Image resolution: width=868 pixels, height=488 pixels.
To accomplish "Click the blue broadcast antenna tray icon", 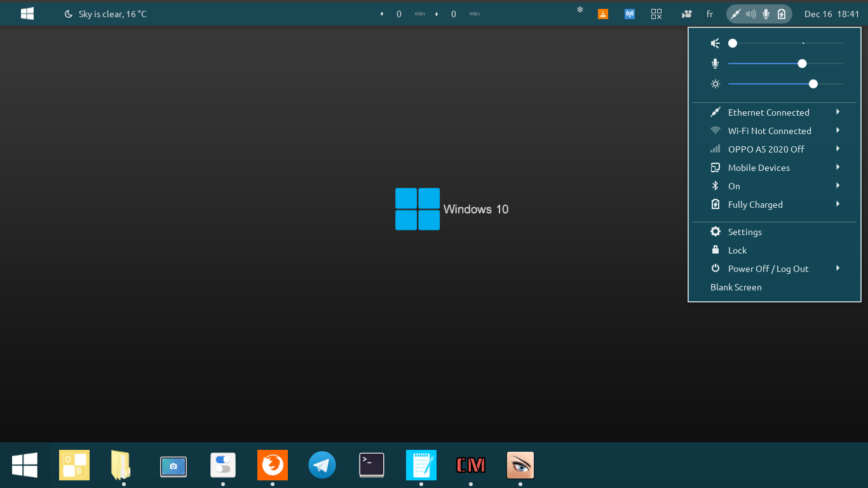I will click(x=630, y=13).
